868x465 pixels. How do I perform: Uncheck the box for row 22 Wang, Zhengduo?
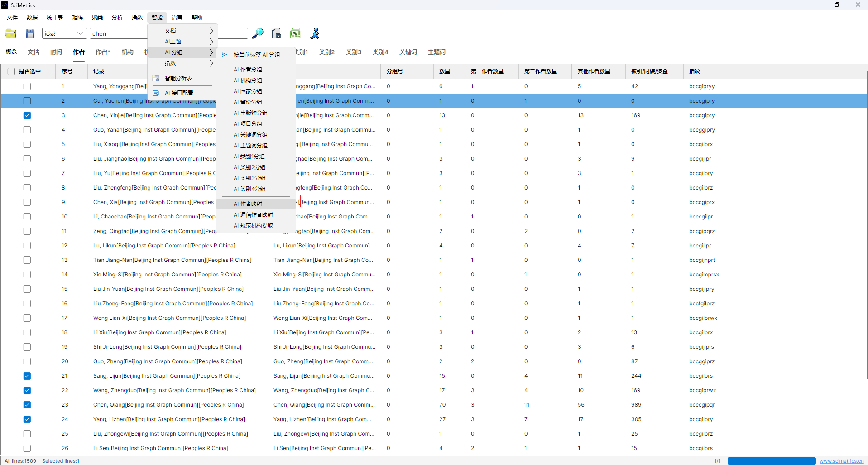[27, 390]
